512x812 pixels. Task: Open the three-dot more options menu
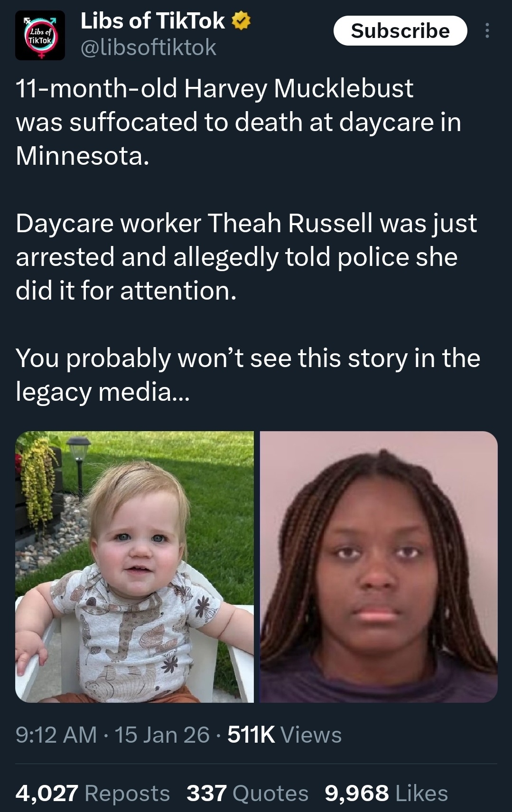coord(487,31)
